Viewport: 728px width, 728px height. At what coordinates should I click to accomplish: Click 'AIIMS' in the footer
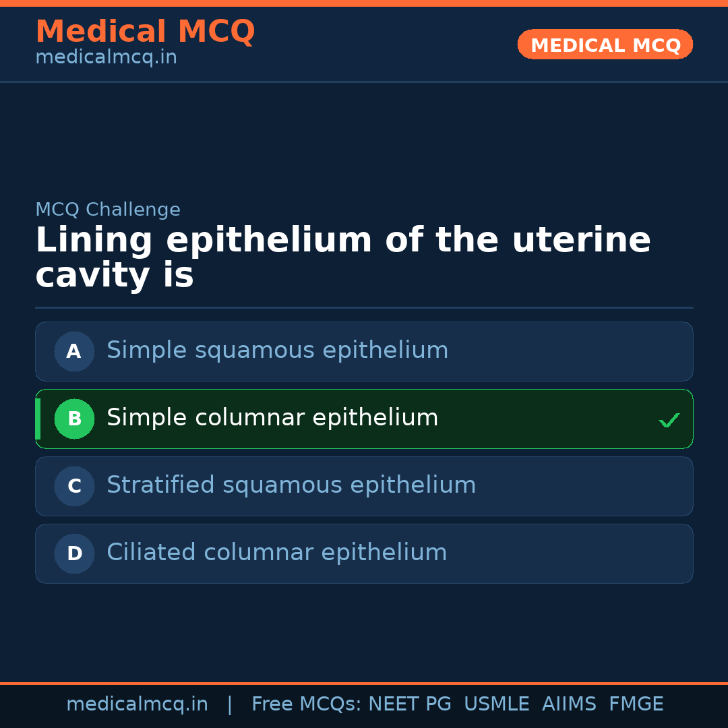point(569,704)
